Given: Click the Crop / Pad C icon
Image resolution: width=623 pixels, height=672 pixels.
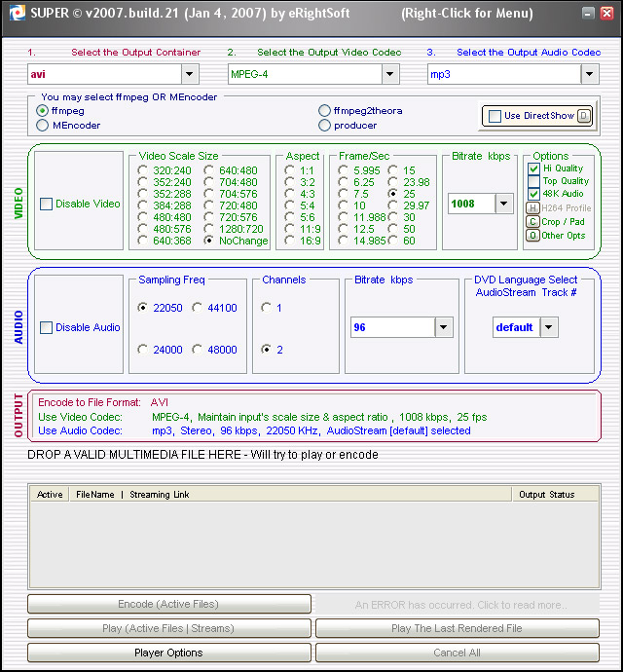Looking at the screenshot, I should tap(532, 221).
